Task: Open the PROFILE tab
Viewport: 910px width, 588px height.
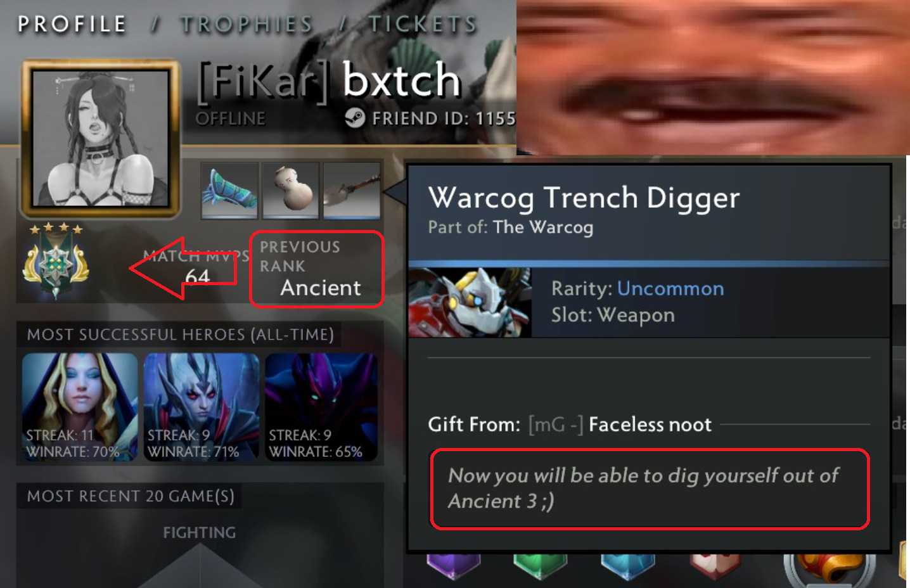Action: coord(72,24)
